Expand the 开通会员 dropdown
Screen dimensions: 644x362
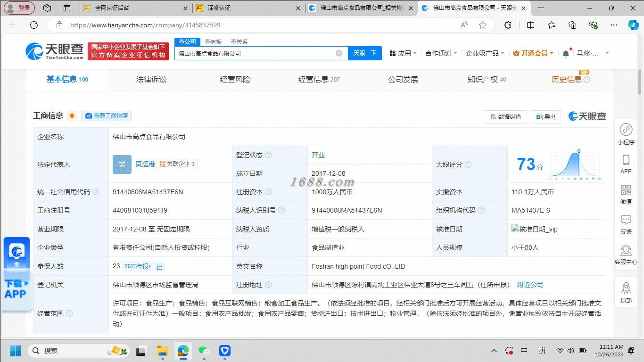click(533, 53)
